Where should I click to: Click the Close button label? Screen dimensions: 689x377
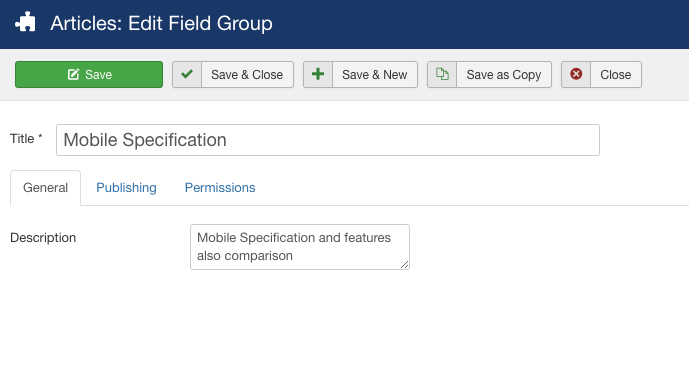[616, 75]
